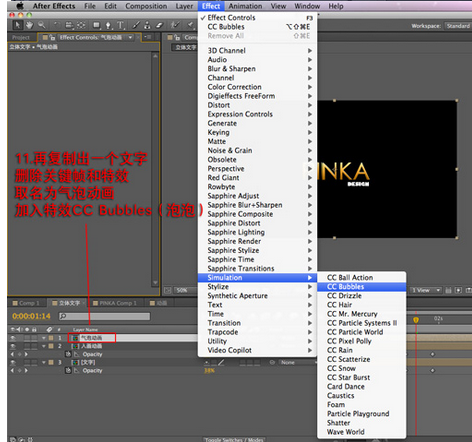Click the graph icon beside layer 2 Opacity
This screenshot has width=472, height=442.
coord(76,354)
